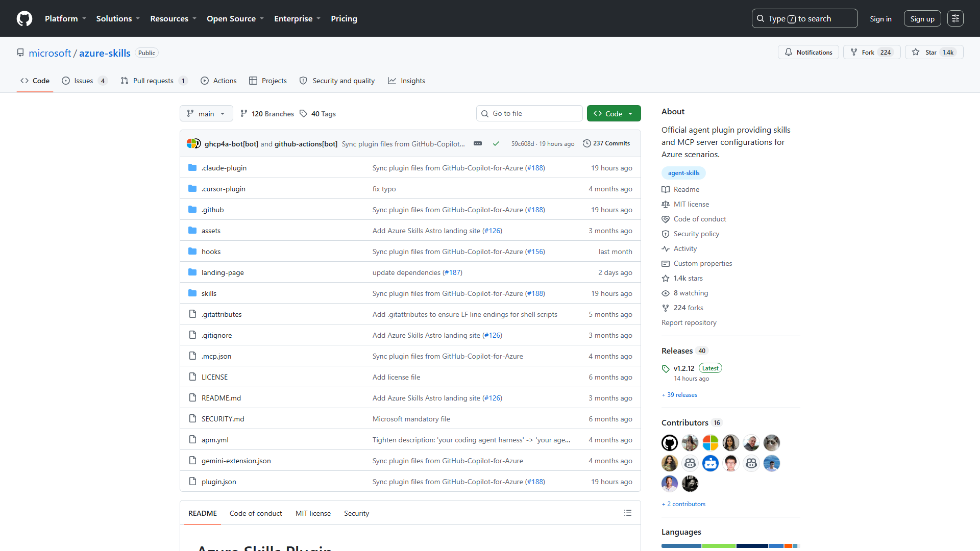Click the Pricing link
980x551 pixels.
point(344,18)
